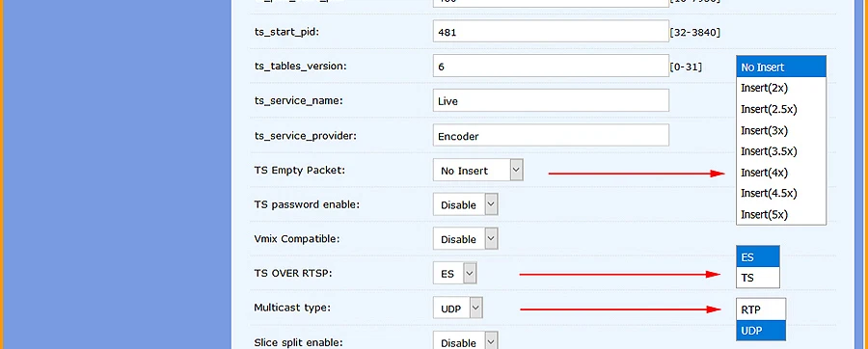Click the 'ts_service_provider:' label
The width and height of the screenshot is (868, 349).
coord(306,136)
